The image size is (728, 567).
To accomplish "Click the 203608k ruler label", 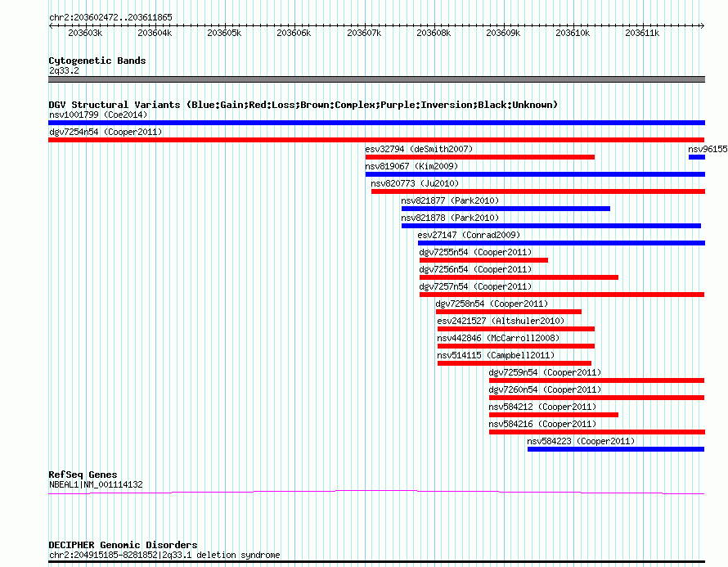I will pos(434,33).
